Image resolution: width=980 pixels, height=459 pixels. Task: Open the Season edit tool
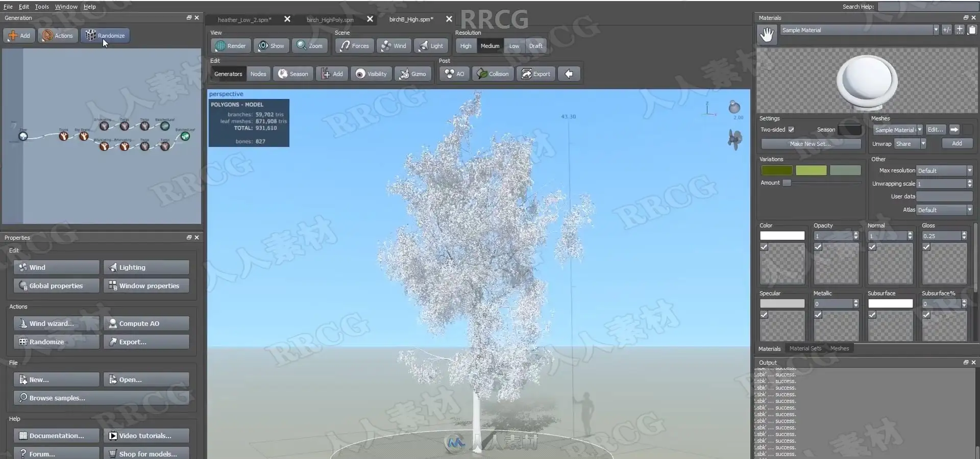(x=293, y=74)
